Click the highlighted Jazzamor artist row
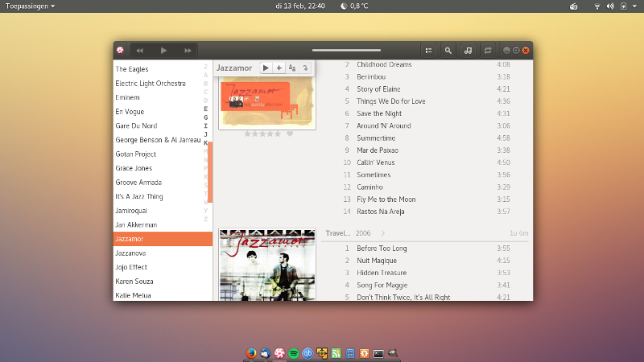Screen dimensions: 644x362 click(x=163, y=239)
